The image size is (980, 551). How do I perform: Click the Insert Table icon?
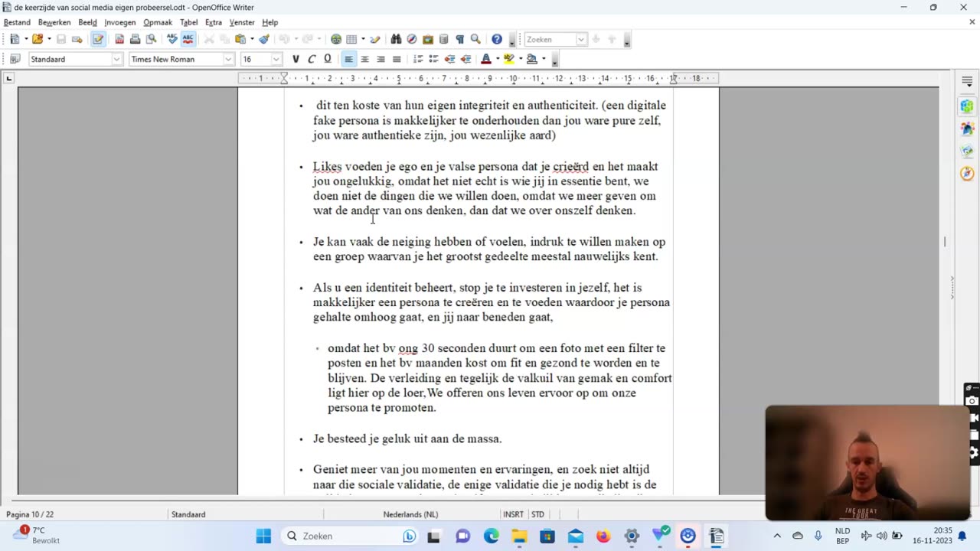tap(351, 39)
